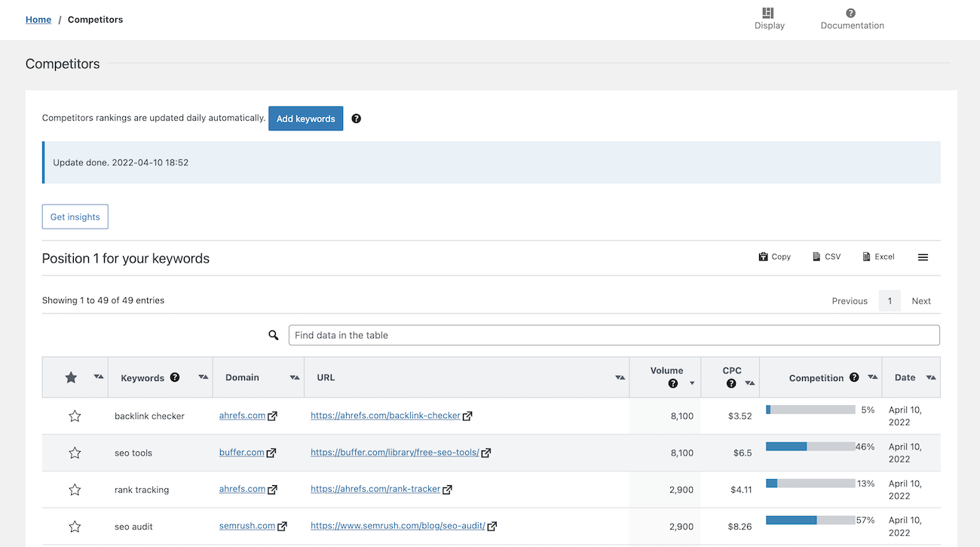Mark rank tracking row as favorite

point(75,490)
